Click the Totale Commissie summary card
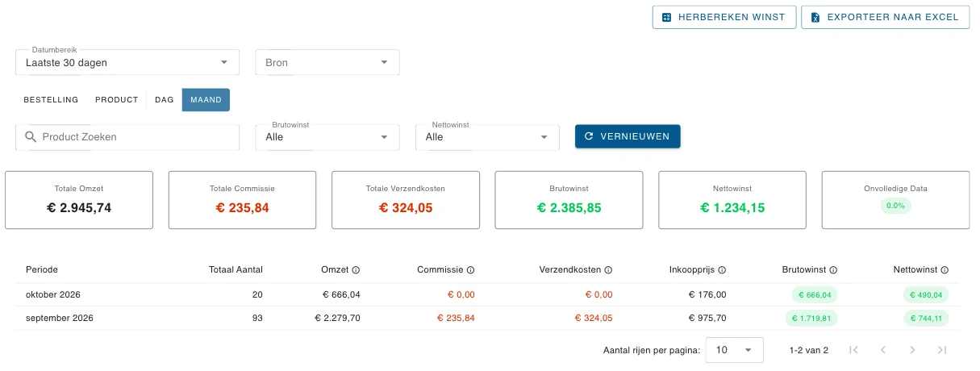The height and width of the screenshot is (371, 980). pos(242,200)
